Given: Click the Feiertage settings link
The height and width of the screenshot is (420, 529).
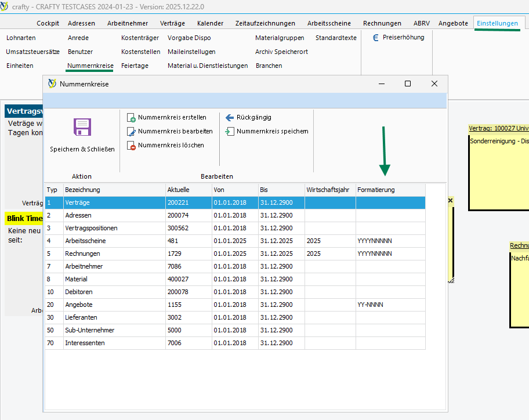Looking at the screenshot, I should 135,66.
